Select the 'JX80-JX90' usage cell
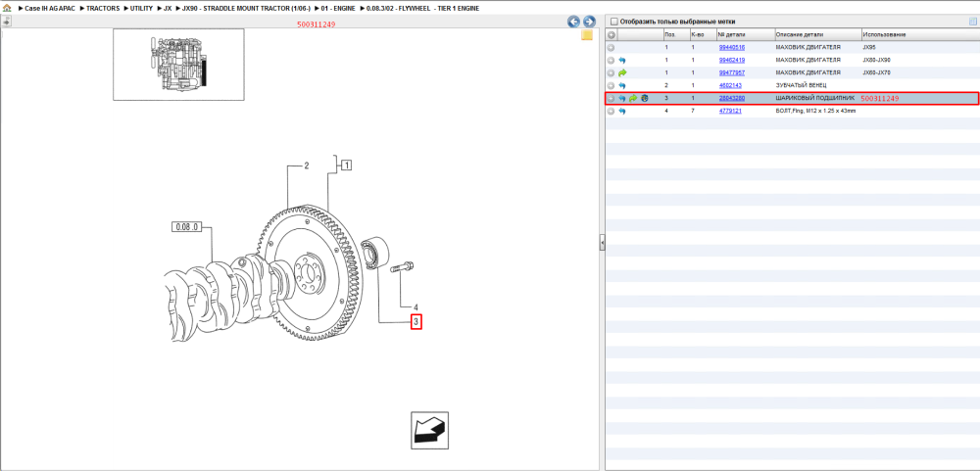980x471 pixels. click(877, 61)
